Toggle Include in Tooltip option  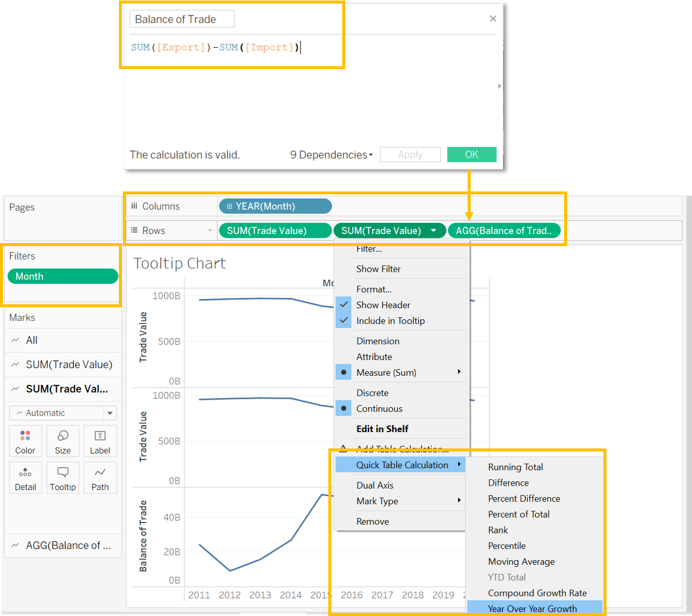[x=390, y=321]
